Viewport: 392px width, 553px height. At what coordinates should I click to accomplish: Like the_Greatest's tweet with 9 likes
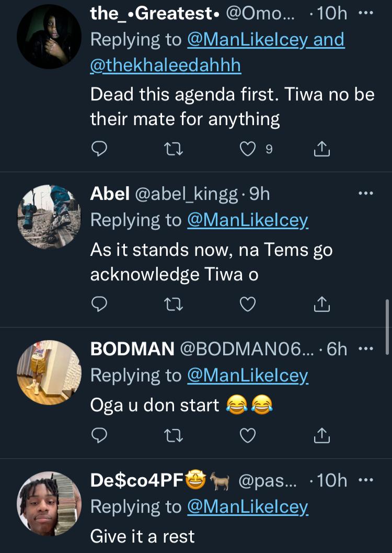point(248,148)
